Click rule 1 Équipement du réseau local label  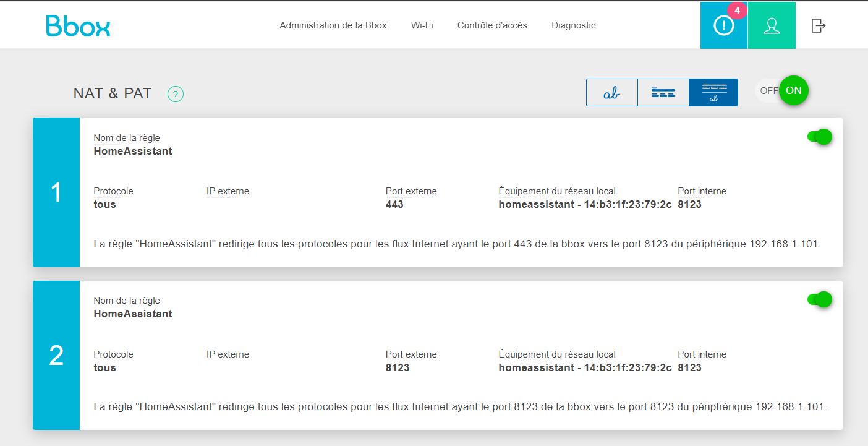pyautogui.click(x=557, y=191)
